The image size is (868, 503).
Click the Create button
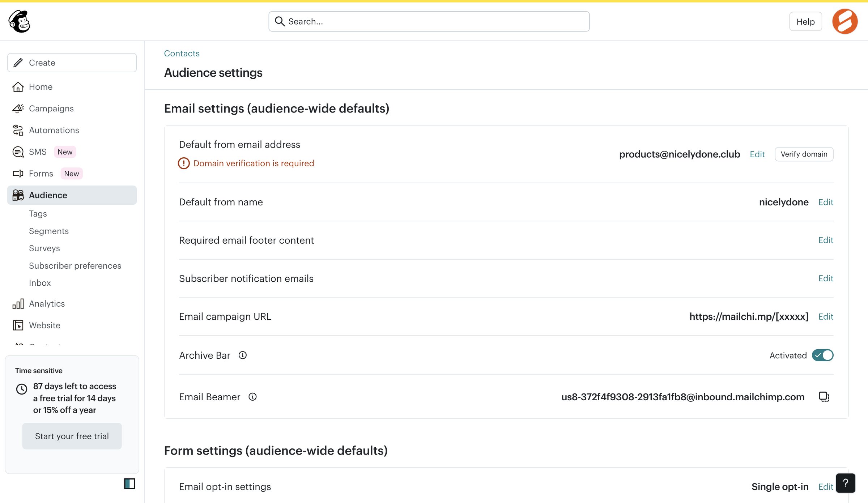click(72, 63)
